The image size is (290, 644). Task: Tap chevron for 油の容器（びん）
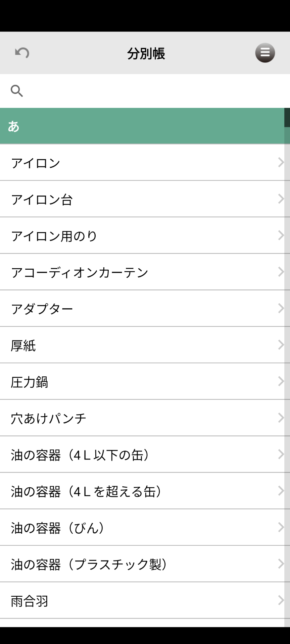281,528
